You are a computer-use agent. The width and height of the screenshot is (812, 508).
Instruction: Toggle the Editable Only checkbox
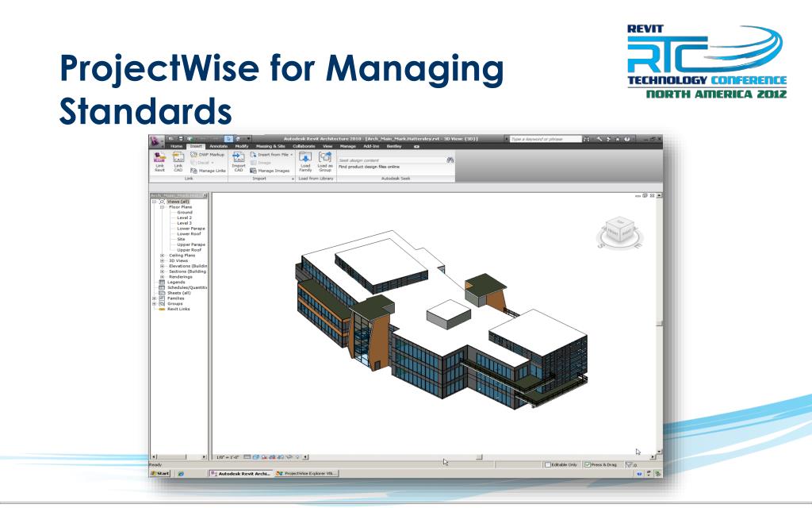click(x=547, y=465)
